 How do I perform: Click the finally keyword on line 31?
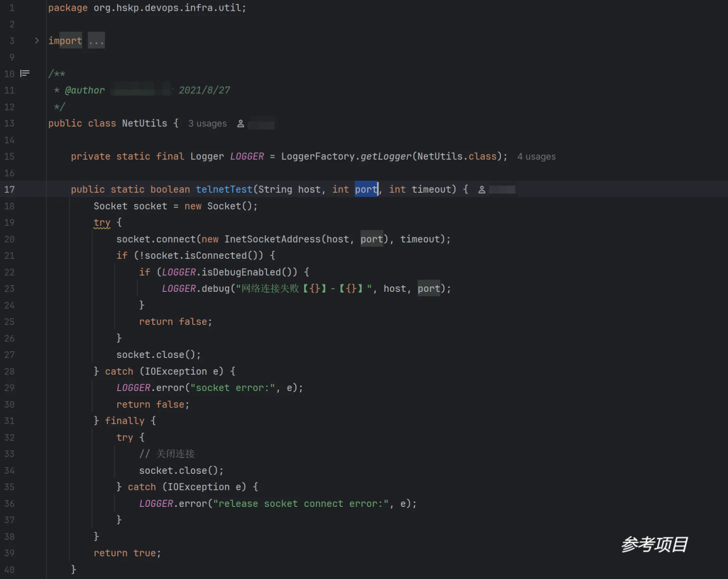click(x=125, y=421)
